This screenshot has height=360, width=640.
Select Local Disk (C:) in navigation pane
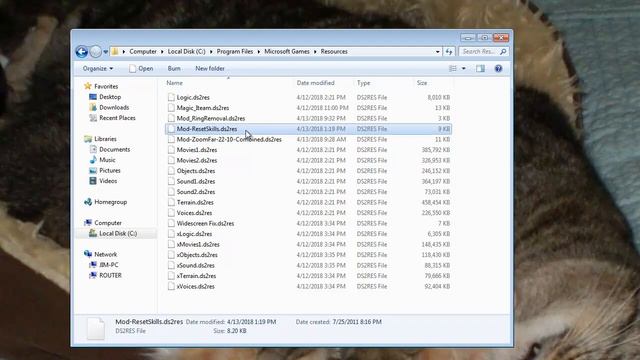tap(118, 233)
